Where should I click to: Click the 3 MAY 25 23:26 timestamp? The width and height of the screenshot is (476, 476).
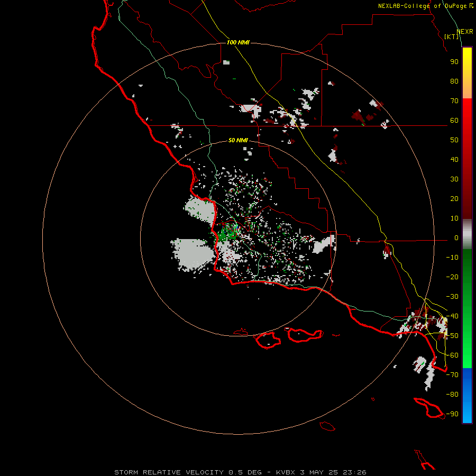(333, 472)
